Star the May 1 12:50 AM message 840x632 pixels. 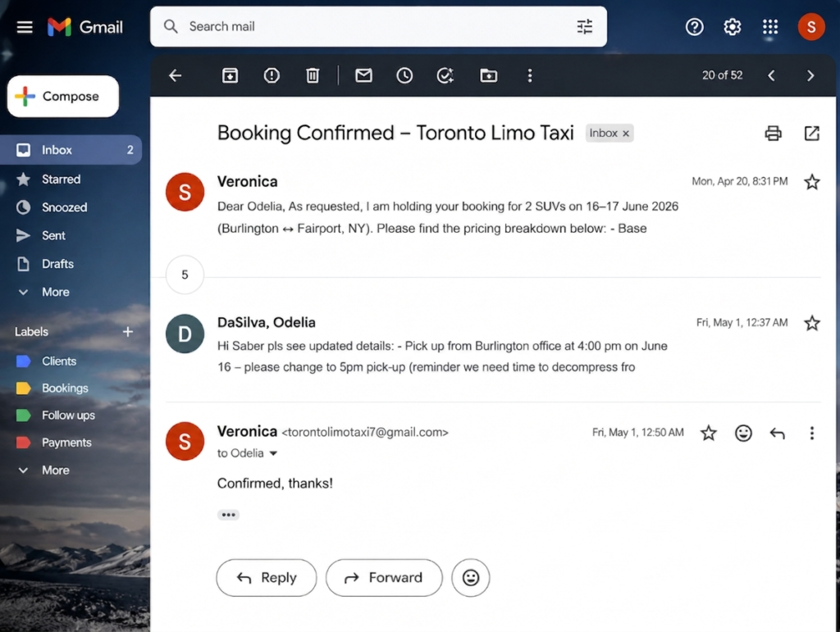click(x=708, y=432)
